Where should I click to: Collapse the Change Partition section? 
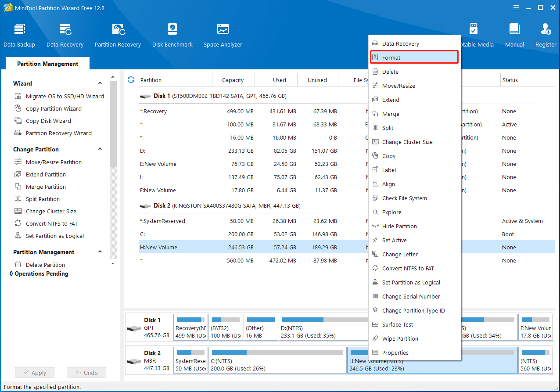point(100,149)
